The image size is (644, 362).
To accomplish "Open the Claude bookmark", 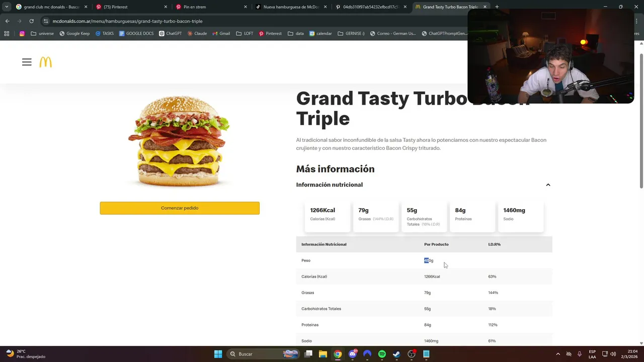I will [x=197, y=34].
